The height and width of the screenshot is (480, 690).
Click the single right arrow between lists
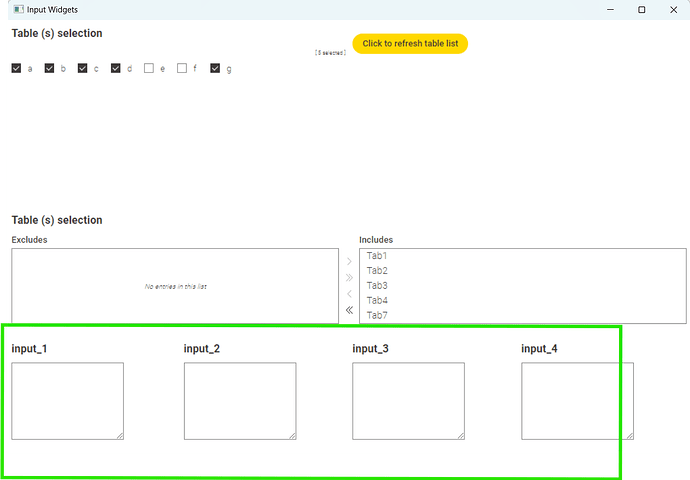(349, 262)
